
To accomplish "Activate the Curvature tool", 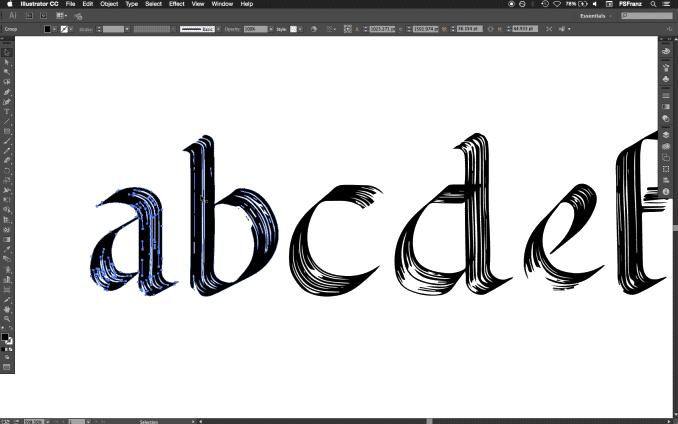I will coord(6,102).
